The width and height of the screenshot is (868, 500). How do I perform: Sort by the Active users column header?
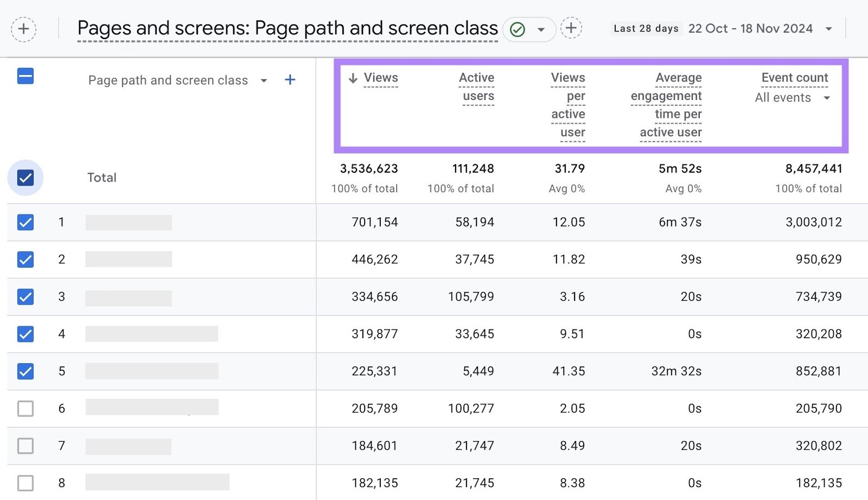tap(476, 87)
